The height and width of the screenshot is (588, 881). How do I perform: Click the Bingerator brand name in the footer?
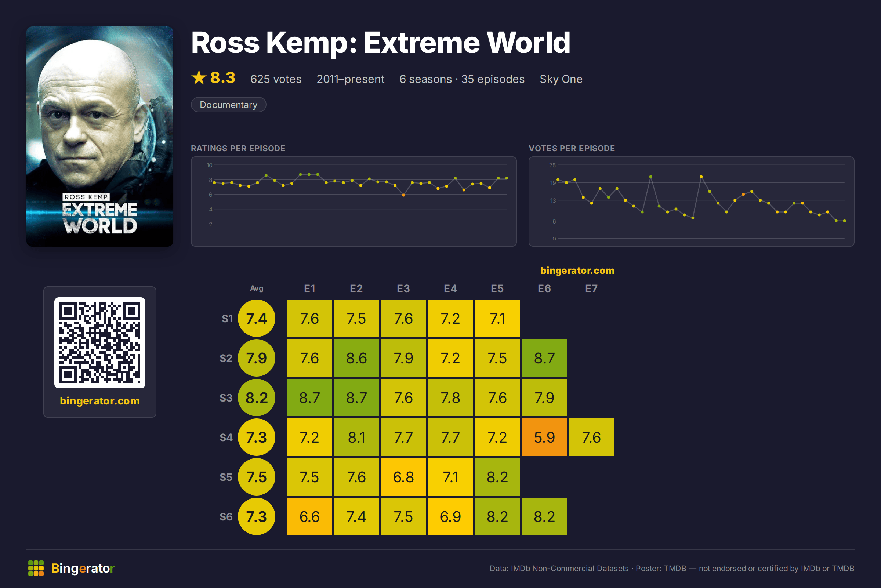(83, 568)
